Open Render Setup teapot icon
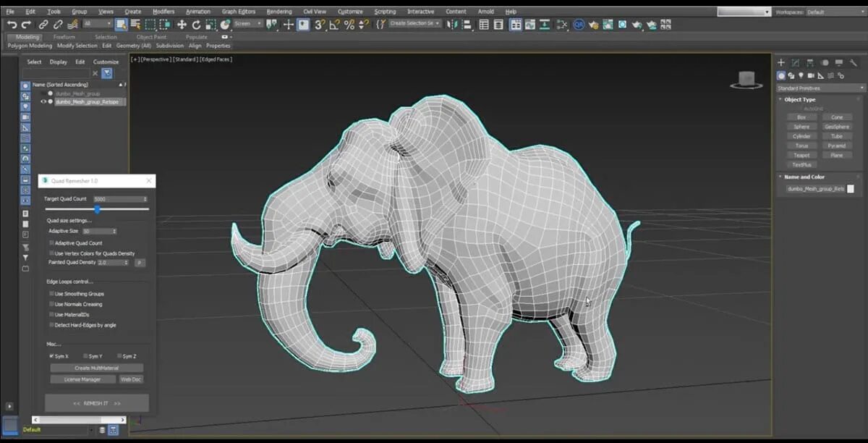 click(592, 24)
